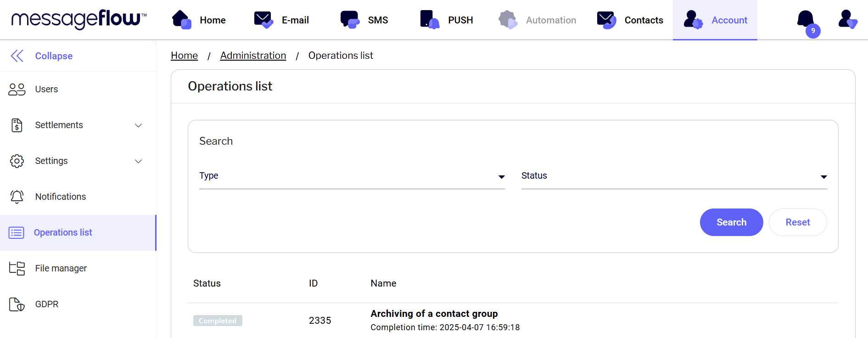Expand the Settlements submenu chevron
Image resolution: width=868 pixels, height=338 pixels.
tap(138, 125)
